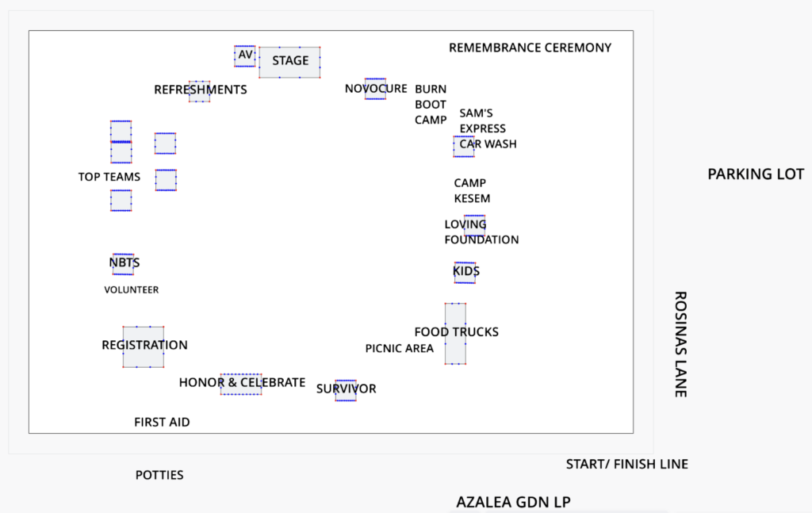
Task: Select the FIRST AID text label
Action: (x=162, y=423)
